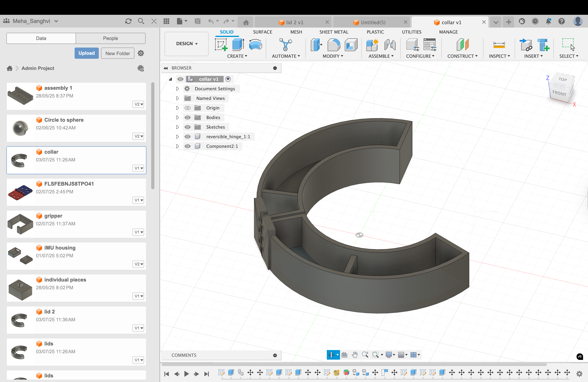Open the DESIGN workspace dropdown

pyautogui.click(x=187, y=44)
